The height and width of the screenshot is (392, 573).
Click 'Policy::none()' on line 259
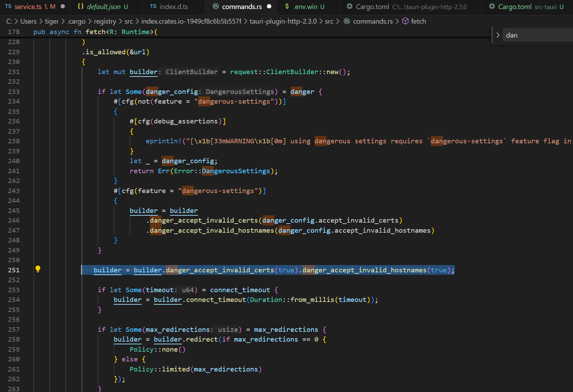158,349
